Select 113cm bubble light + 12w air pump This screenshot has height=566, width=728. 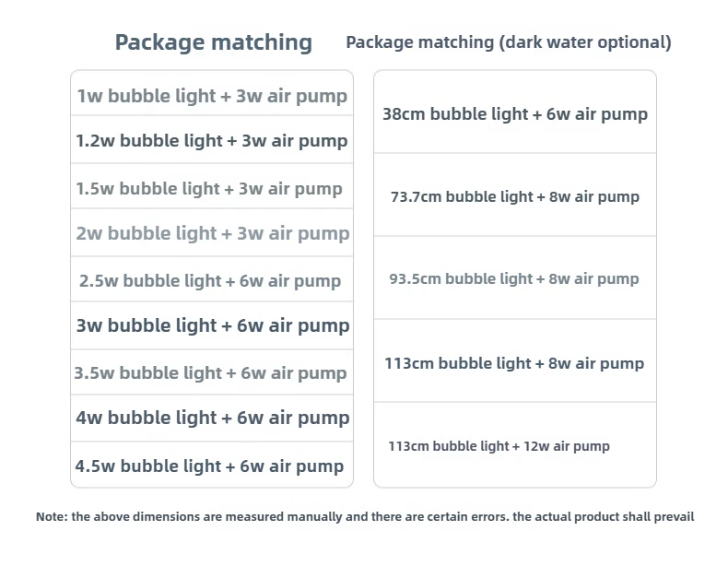[515, 445]
